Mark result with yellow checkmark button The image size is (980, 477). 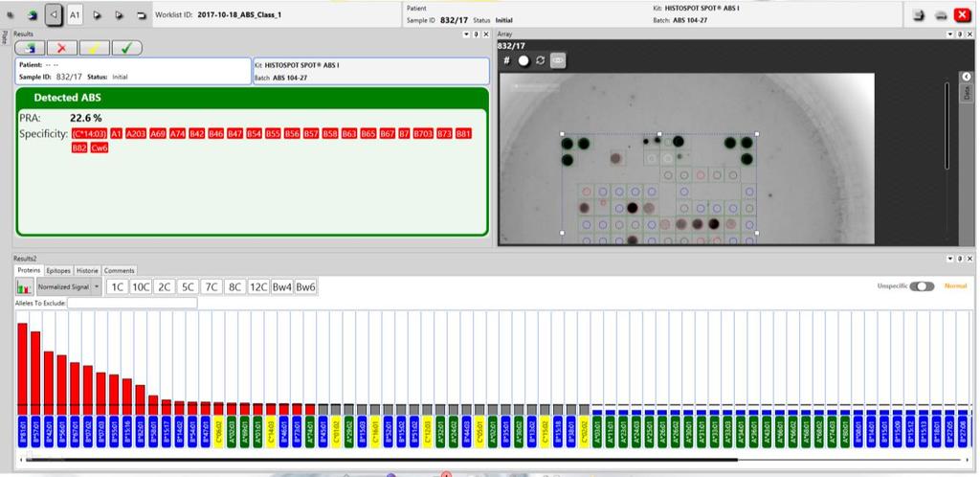95,48
